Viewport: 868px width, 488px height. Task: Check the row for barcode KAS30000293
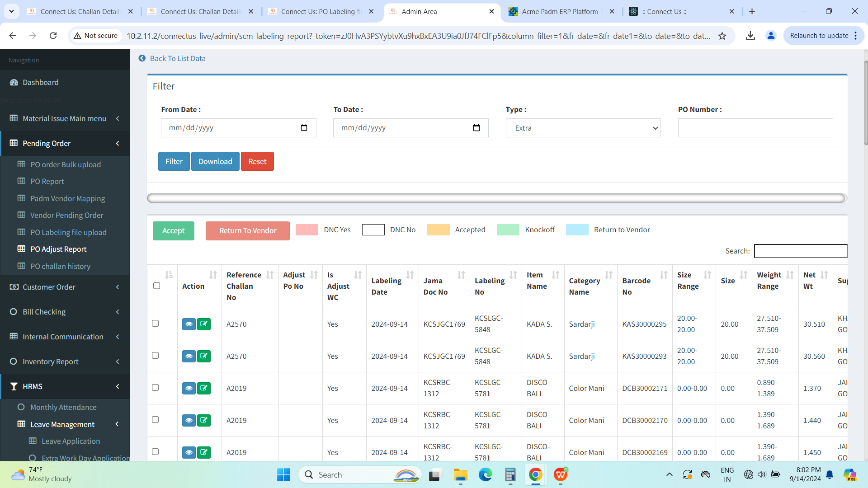[x=155, y=356]
